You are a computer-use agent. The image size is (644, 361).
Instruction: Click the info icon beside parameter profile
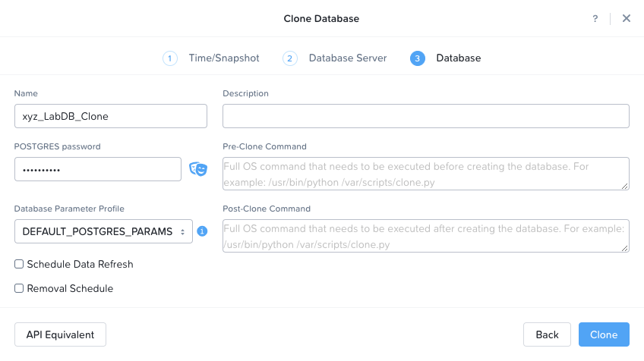pos(202,231)
